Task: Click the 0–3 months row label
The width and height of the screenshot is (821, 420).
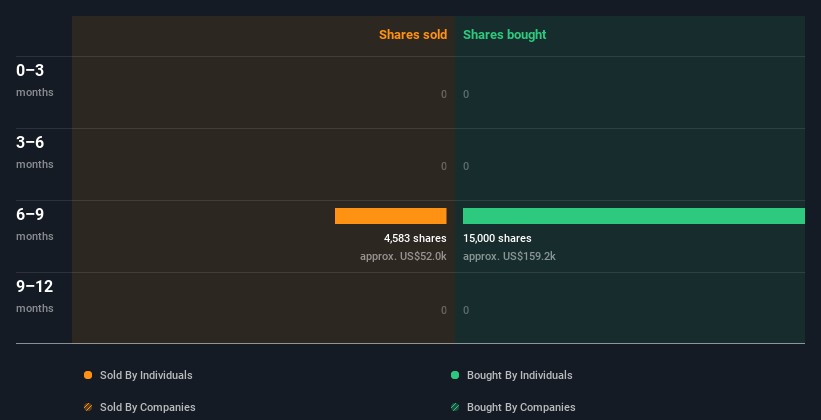Action: tap(35, 80)
